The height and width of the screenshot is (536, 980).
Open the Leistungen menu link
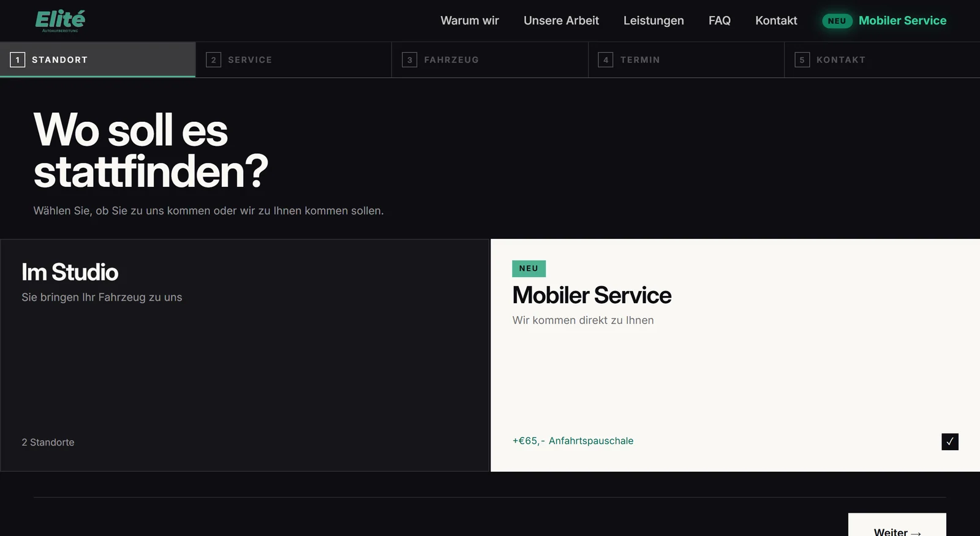[x=654, y=21]
